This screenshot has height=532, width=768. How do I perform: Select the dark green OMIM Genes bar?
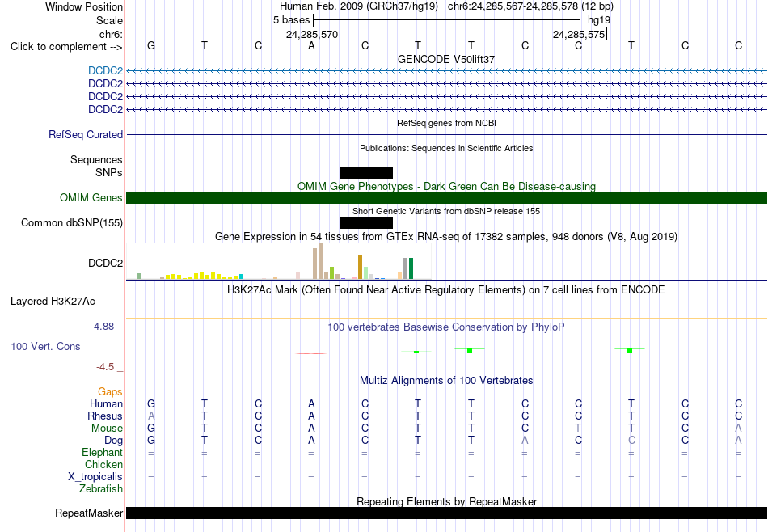click(x=446, y=197)
